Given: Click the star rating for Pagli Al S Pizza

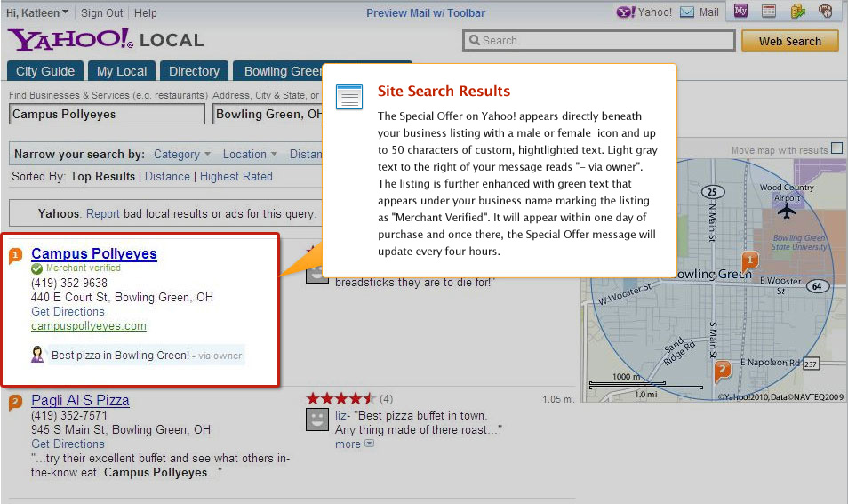Looking at the screenshot, I should pos(340,399).
